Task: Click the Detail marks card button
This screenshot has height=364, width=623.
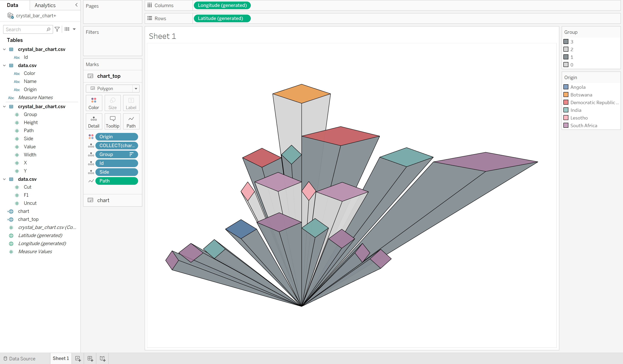Action: pos(93,122)
